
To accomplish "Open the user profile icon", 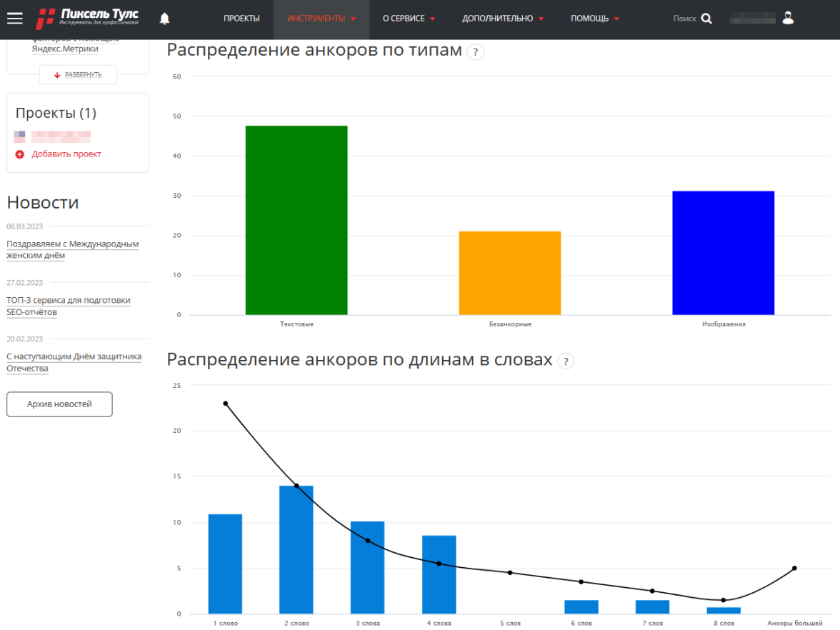I will [788, 19].
